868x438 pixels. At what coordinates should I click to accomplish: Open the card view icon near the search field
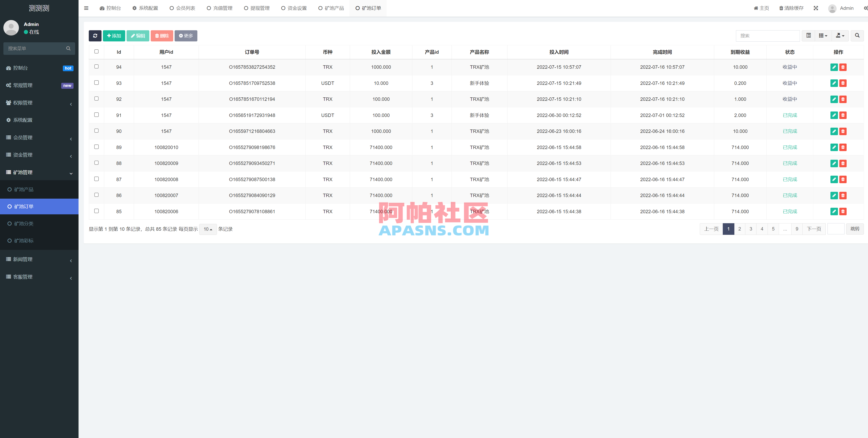[x=808, y=36]
